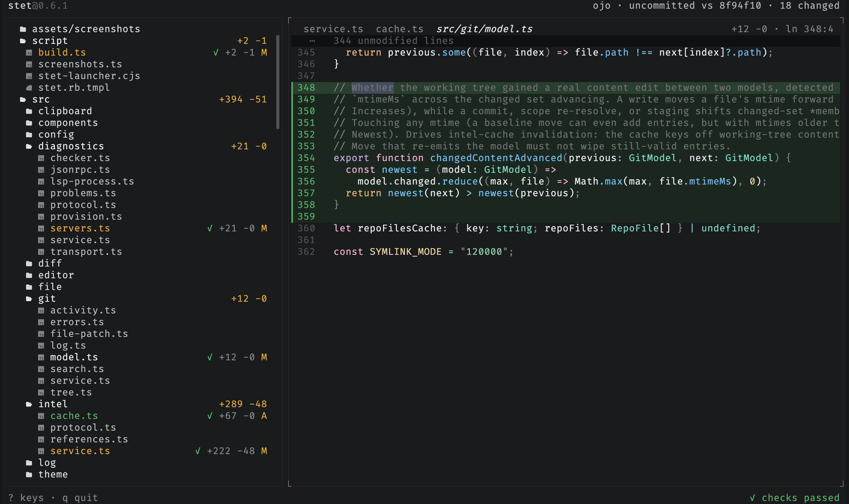849x504 pixels.
Task: Select the src/git/model.ts tab
Action: [484, 29]
